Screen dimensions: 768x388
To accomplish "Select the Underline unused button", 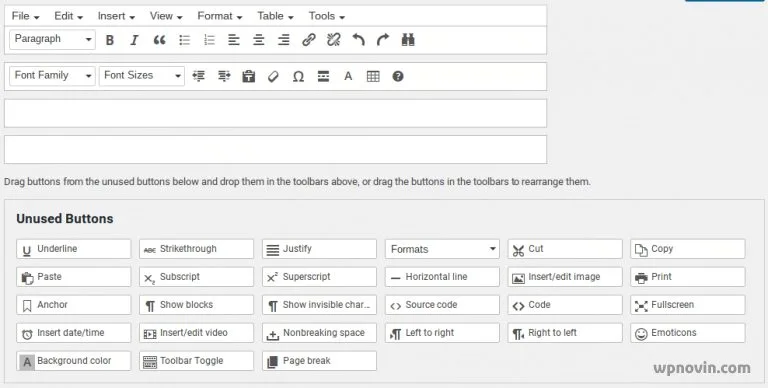I will (x=73, y=249).
